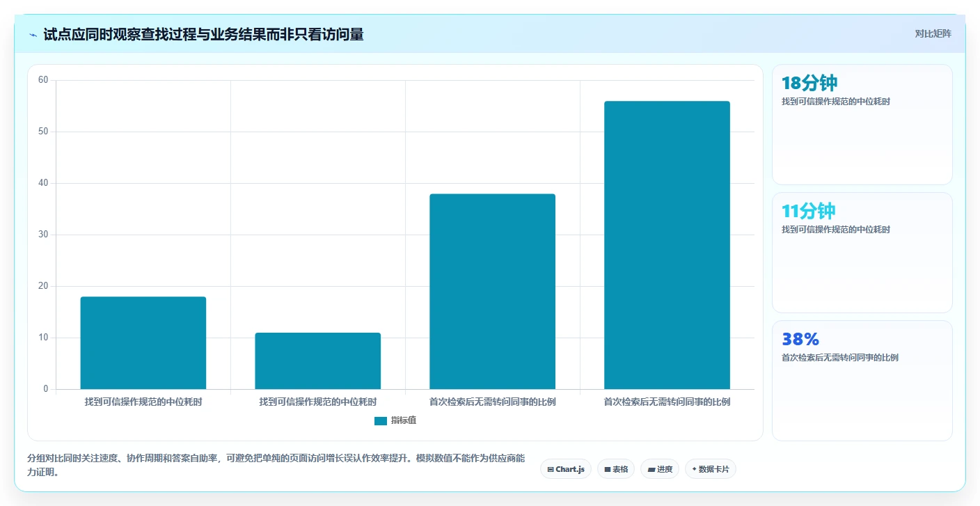The width and height of the screenshot is (980, 506).
Task: Click the card caption 首次检索后无需转问同事的比例 under 38%
Action: [840, 358]
